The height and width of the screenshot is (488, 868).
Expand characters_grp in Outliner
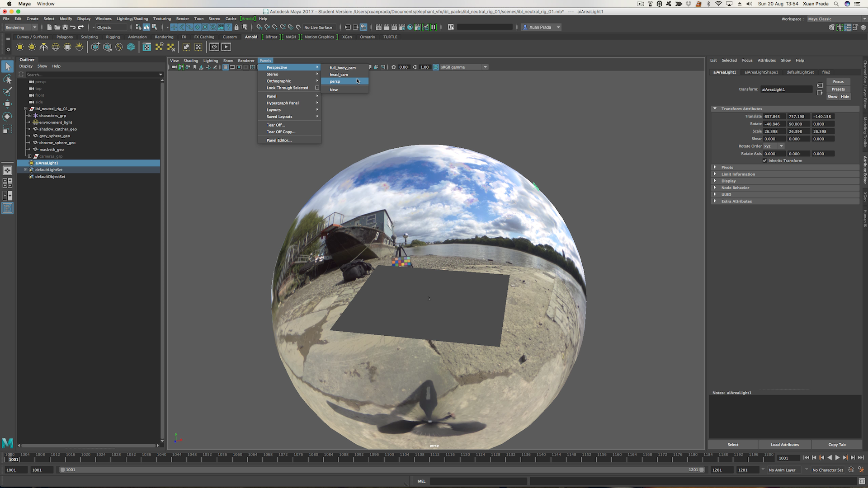pyautogui.click(x=29, y=116)
